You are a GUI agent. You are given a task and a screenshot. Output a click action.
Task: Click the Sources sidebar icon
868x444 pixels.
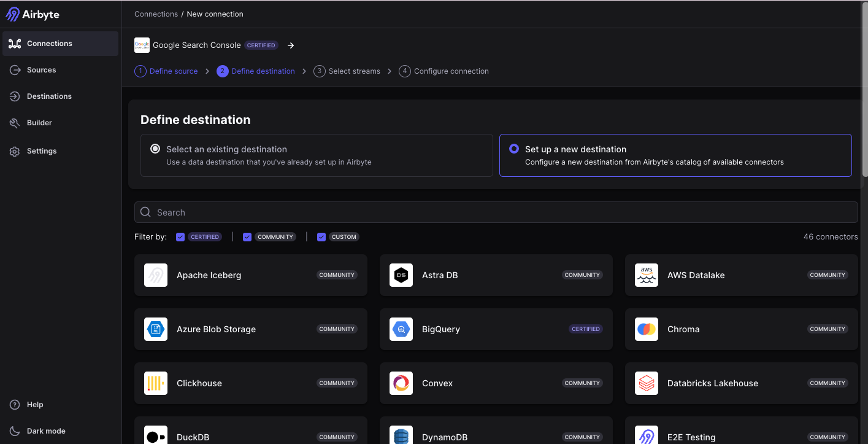click(15, 70)
